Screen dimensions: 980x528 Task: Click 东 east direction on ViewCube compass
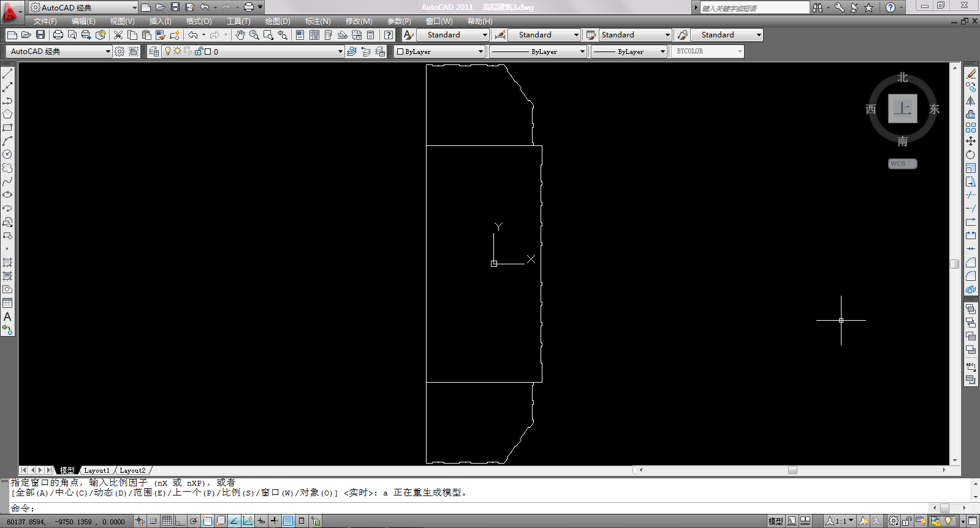(x=934, y=109)
